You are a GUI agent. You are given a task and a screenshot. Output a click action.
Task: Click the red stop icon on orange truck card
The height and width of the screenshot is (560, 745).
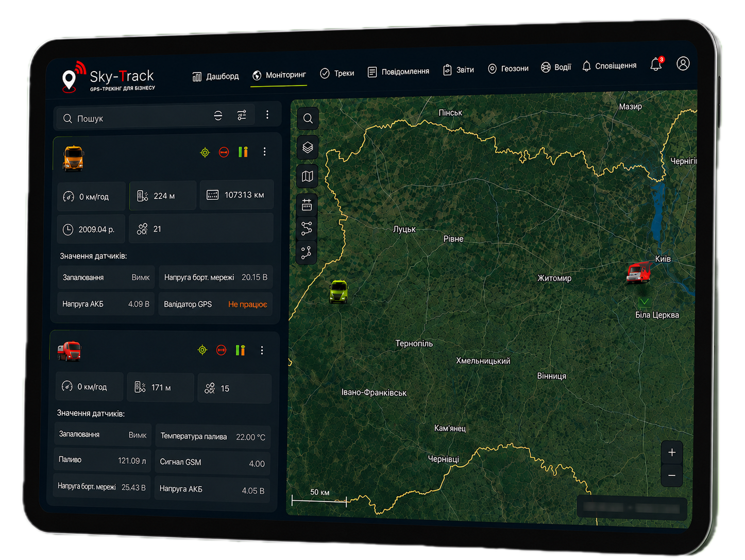224,152
